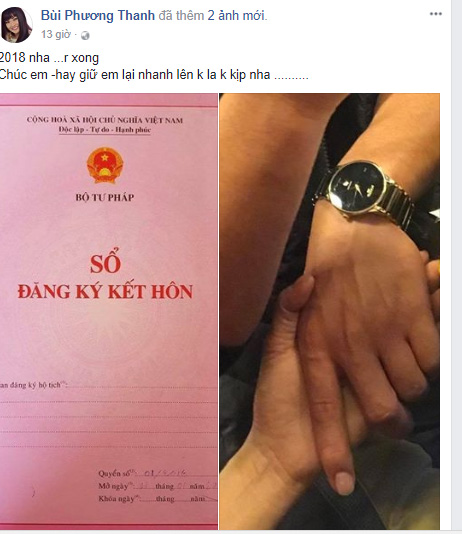This screenshot has width=462, height=534.
Task: Open the three-dot post options menu
Action: (x=435, y=14)
